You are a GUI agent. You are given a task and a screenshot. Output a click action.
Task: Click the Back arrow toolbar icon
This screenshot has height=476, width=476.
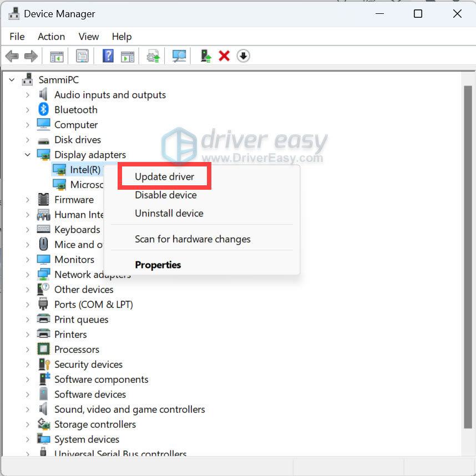pyautogui.click(x=12, y=56)
